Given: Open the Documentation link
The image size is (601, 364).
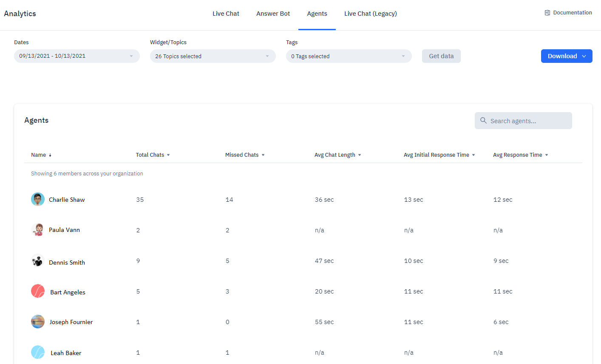Looking at the screenshot, I should pos(568,13).
